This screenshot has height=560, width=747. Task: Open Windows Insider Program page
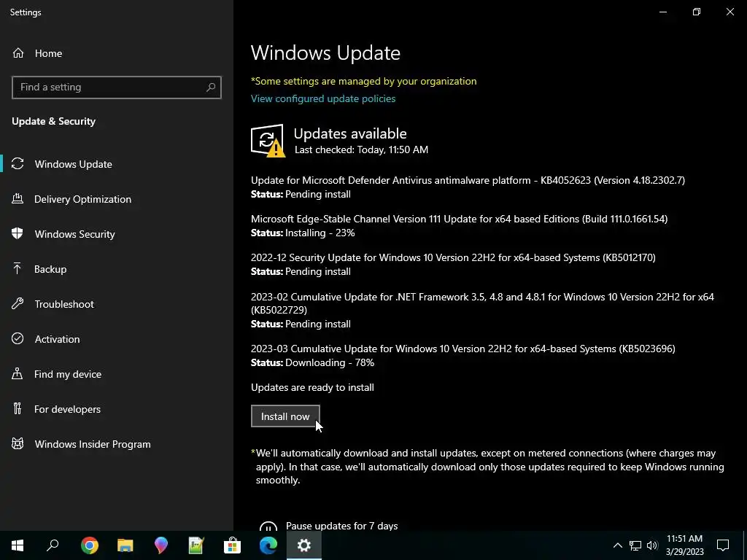click(x=93, y=444)
